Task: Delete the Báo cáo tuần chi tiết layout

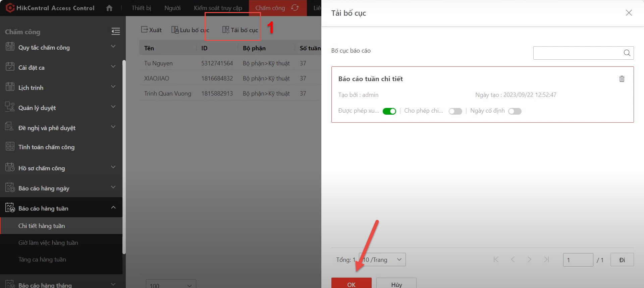Action: pyautogui.click(x=622, y=79)
